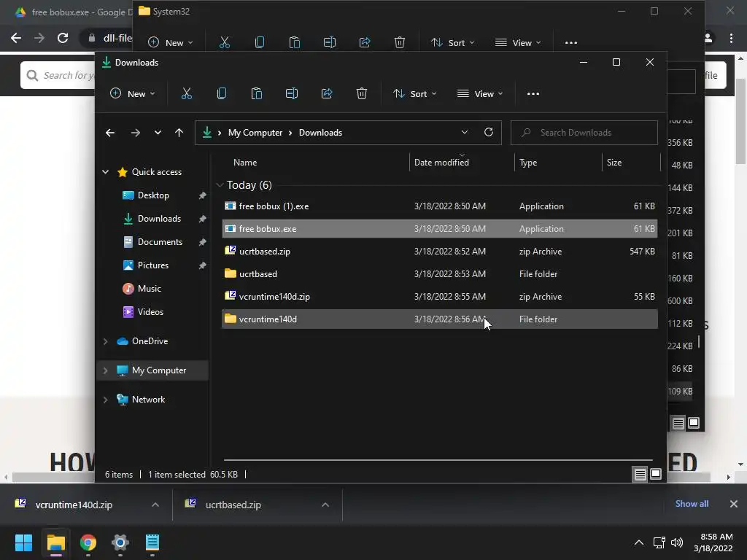Image resolution: width=747 pixels, height=560 pixels.
Task: Click Delete icon in System32 window
Action: (400, 42)
